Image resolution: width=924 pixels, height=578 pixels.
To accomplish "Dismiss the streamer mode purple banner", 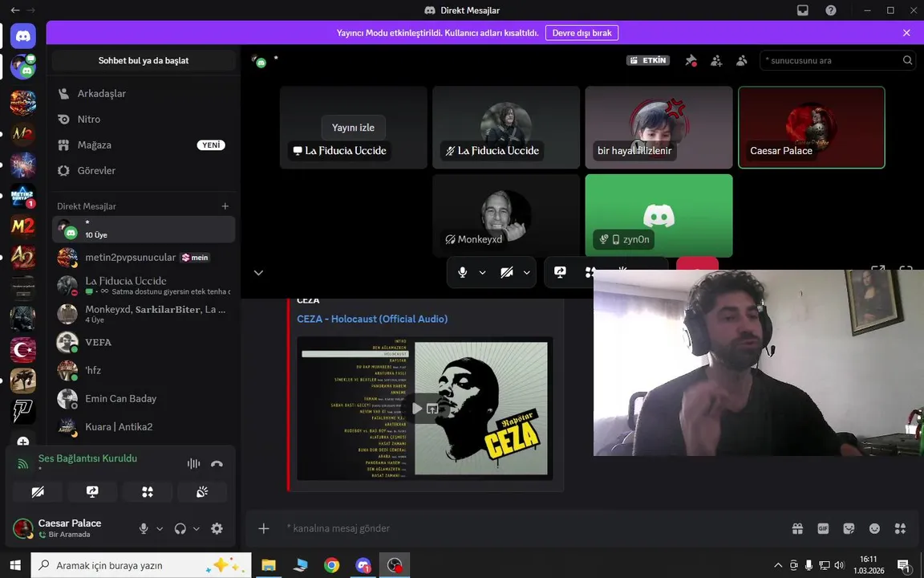I will [906, 33].
